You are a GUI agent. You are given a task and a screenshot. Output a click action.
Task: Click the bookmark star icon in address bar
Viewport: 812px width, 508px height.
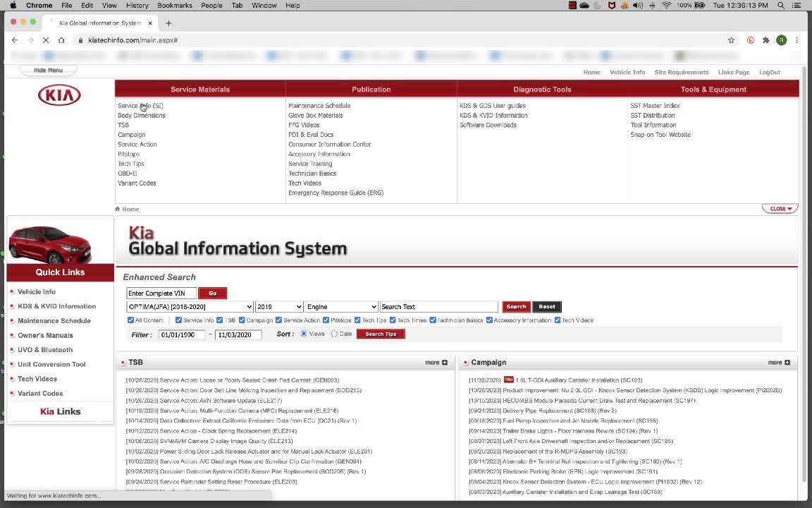(x=731, y=40)
